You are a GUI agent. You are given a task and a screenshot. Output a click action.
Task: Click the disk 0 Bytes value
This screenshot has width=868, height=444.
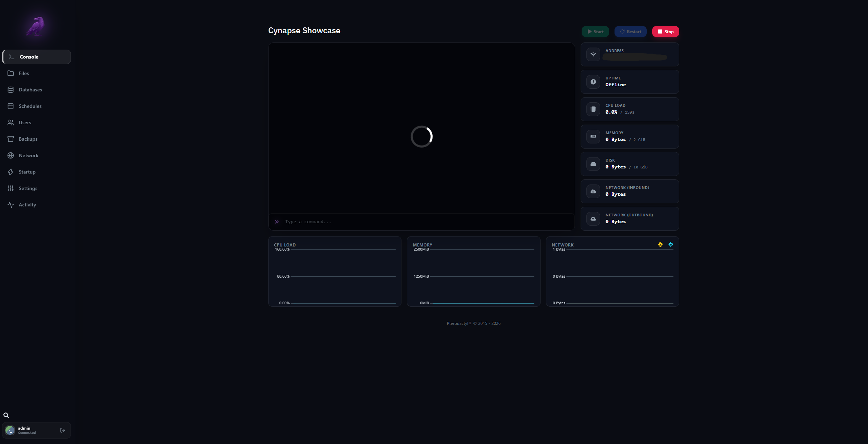[x=616, y=167]
